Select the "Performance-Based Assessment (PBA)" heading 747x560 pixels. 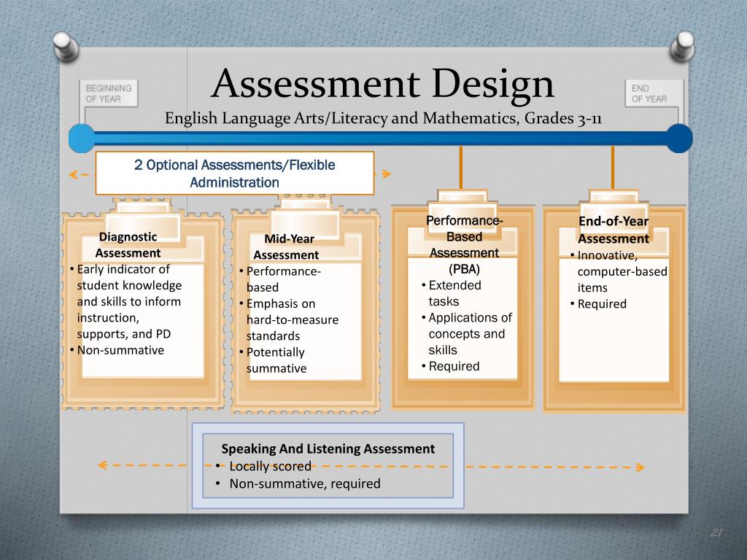coord(464,245)
